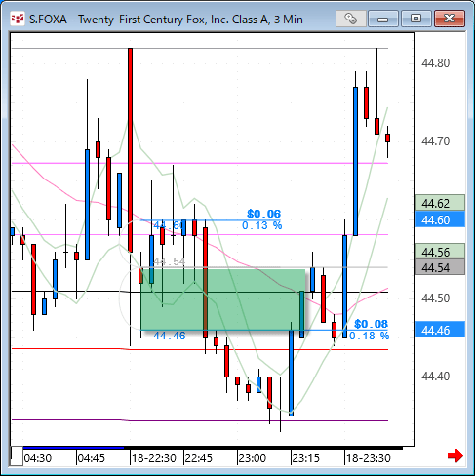Click the $0.08 measurement label
The image size is (475, 476).
coord(371,324)
